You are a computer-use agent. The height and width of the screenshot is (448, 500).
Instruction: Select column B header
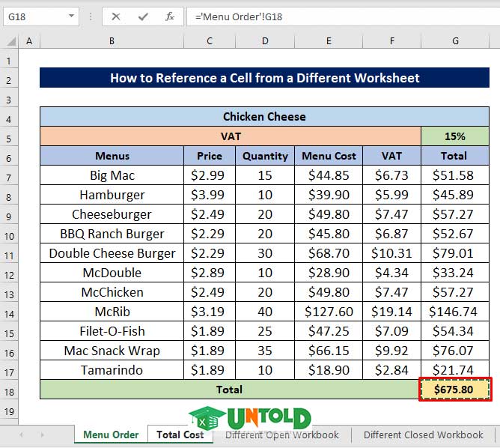point(112,41)
